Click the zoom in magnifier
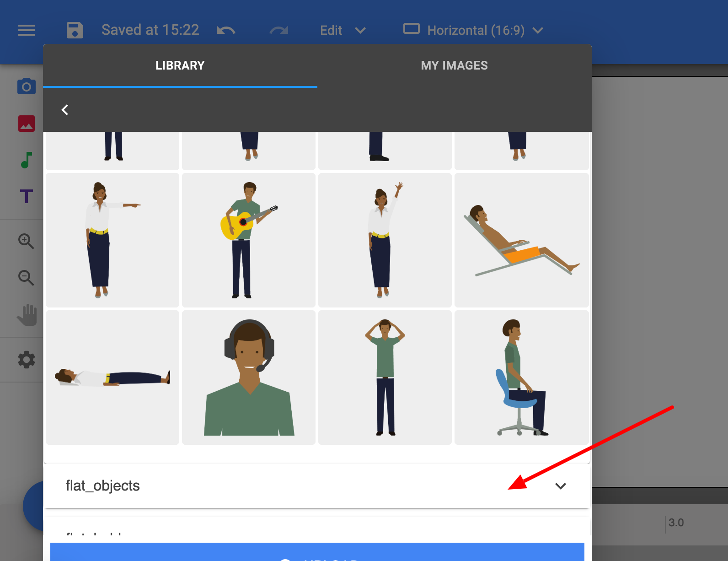The height and width of the screenshot is (561, 728). click(26, 241)
